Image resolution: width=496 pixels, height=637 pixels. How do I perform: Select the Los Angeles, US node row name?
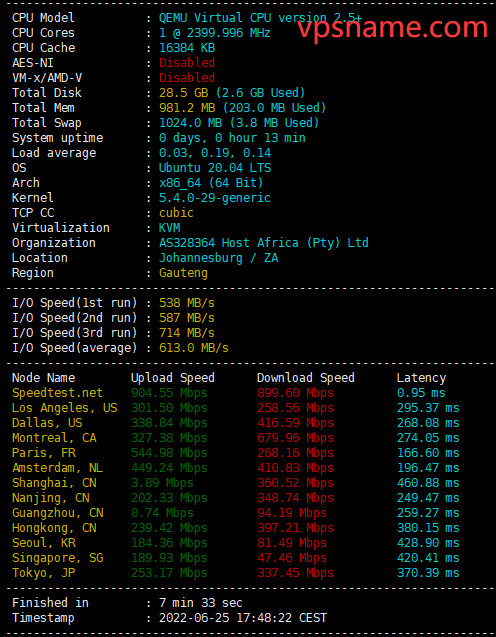(x=65, y=408)
